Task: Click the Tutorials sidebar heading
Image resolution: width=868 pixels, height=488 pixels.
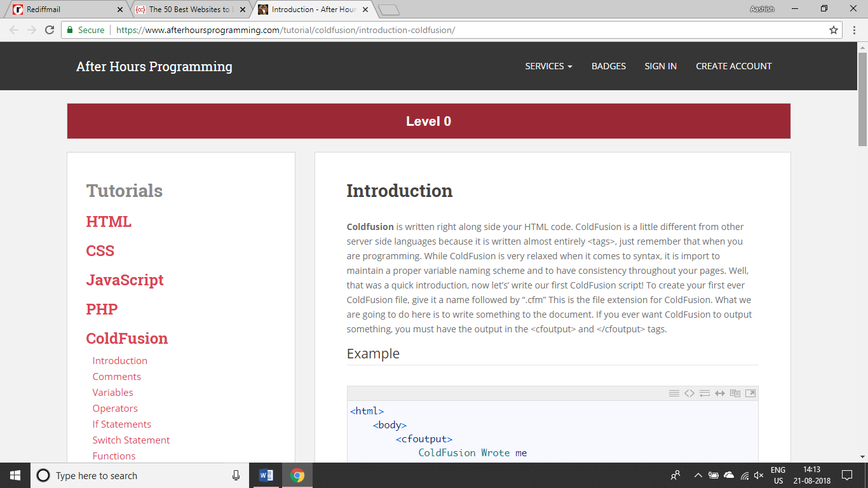Action: 125,191
